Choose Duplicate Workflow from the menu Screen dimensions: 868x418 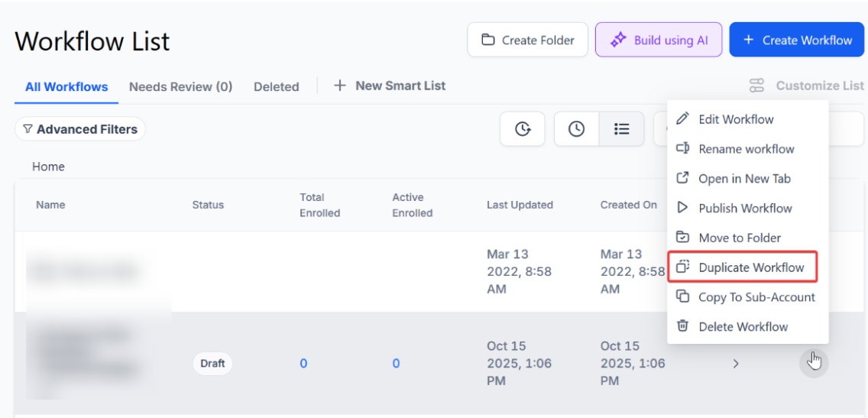pos(750,267)
